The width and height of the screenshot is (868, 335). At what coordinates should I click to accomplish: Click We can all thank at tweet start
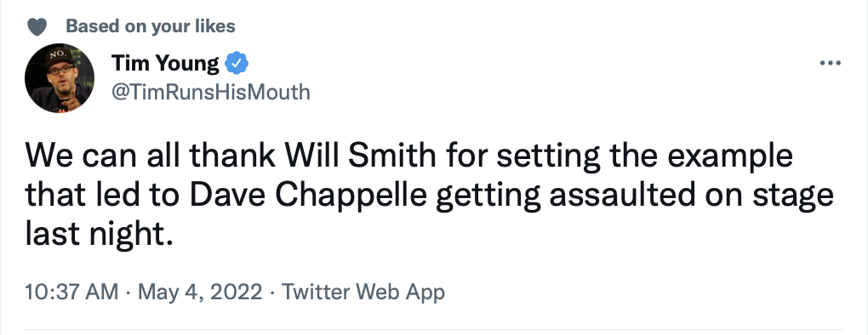coord(150,156)
